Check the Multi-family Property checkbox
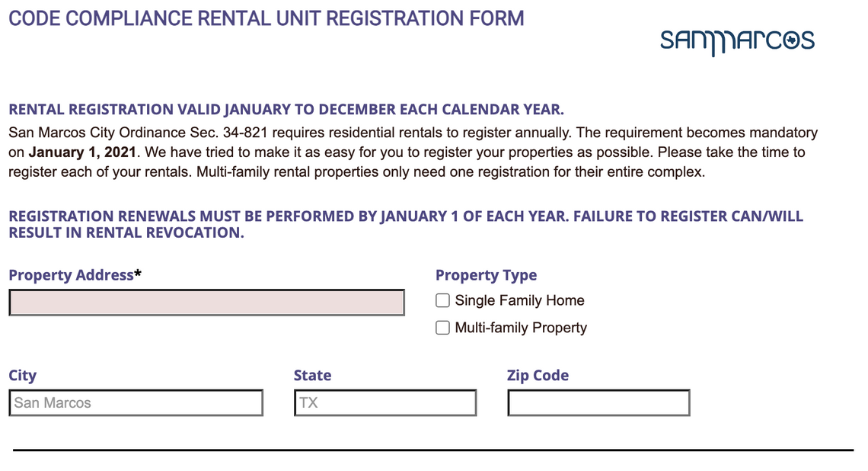The image size is (868, 471). tap(442, 327)
